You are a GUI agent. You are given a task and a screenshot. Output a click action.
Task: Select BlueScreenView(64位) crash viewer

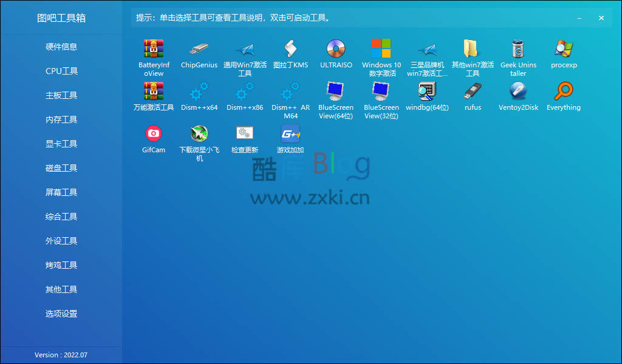pos(336,97)
